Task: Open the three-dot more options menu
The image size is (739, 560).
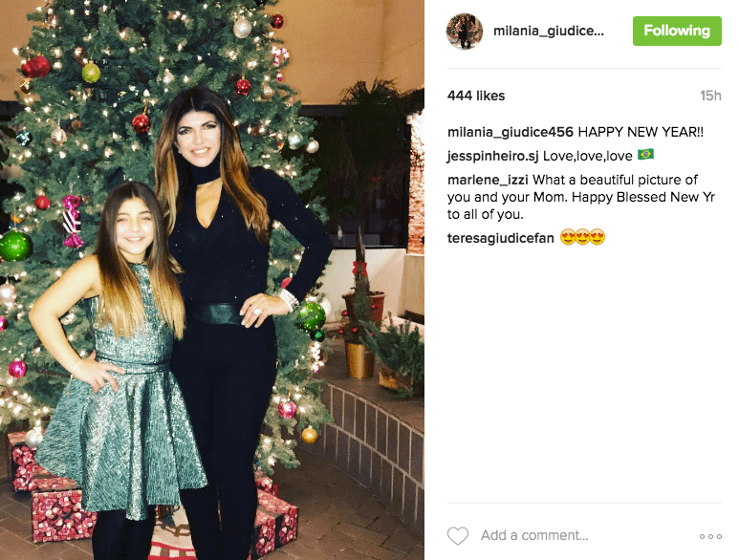Action: (x=710, y=536)
